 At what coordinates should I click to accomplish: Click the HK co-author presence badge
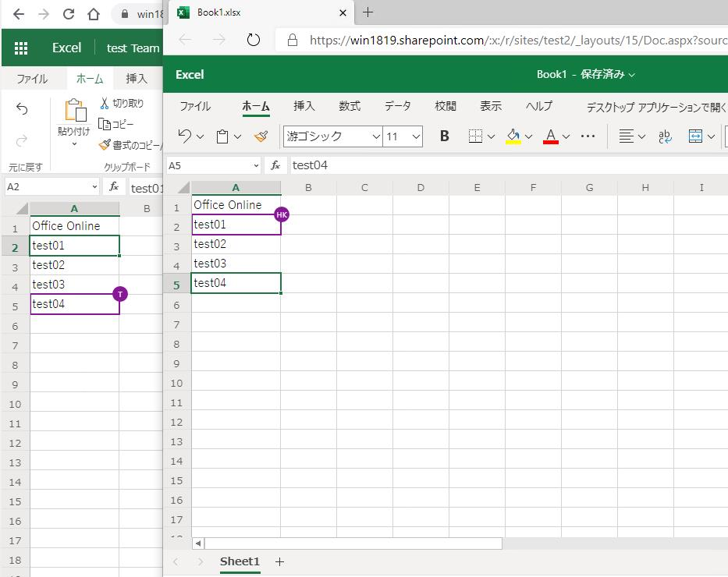(282, 214)
